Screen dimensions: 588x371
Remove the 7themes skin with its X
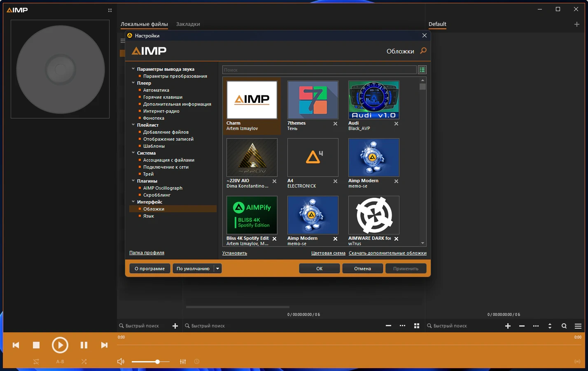(x=335, y=123)
